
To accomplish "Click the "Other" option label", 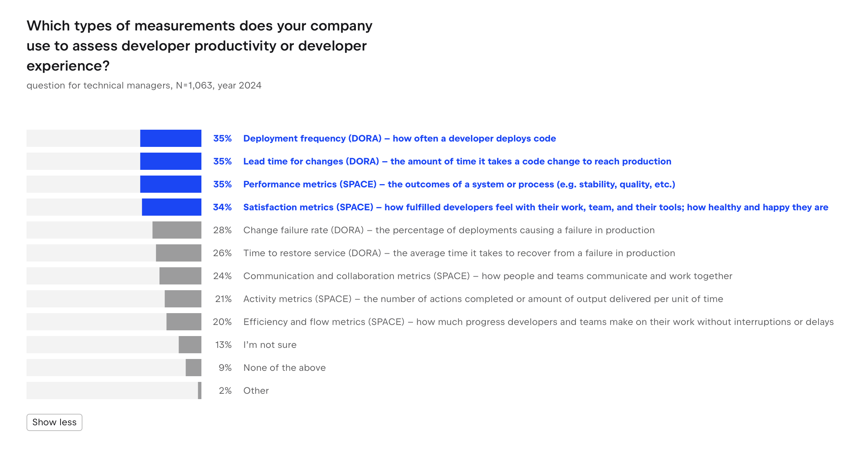I will point(256,391).
